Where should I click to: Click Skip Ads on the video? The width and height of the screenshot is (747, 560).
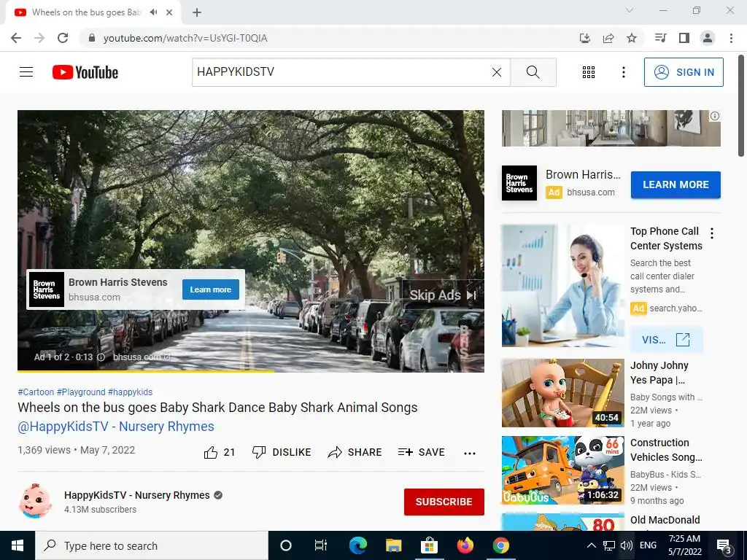[443, 295]
